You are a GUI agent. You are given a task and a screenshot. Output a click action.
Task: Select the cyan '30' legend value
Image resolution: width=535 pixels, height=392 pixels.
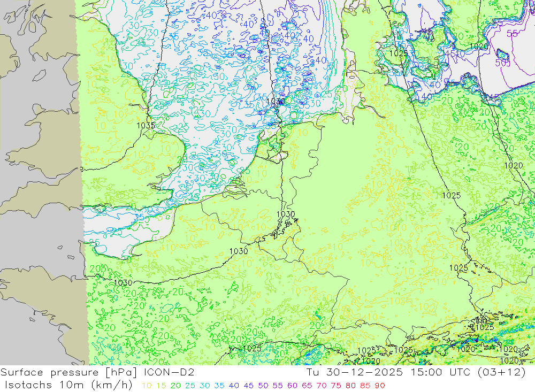[205, 386]
